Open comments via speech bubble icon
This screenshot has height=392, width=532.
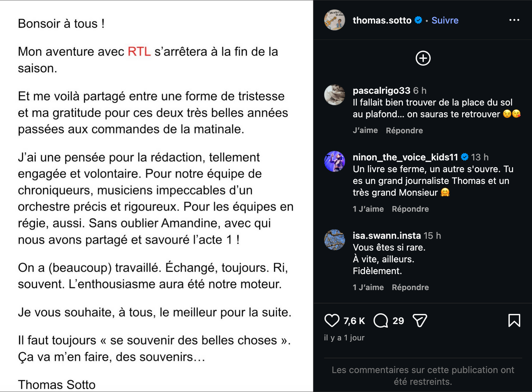[381, 320]
